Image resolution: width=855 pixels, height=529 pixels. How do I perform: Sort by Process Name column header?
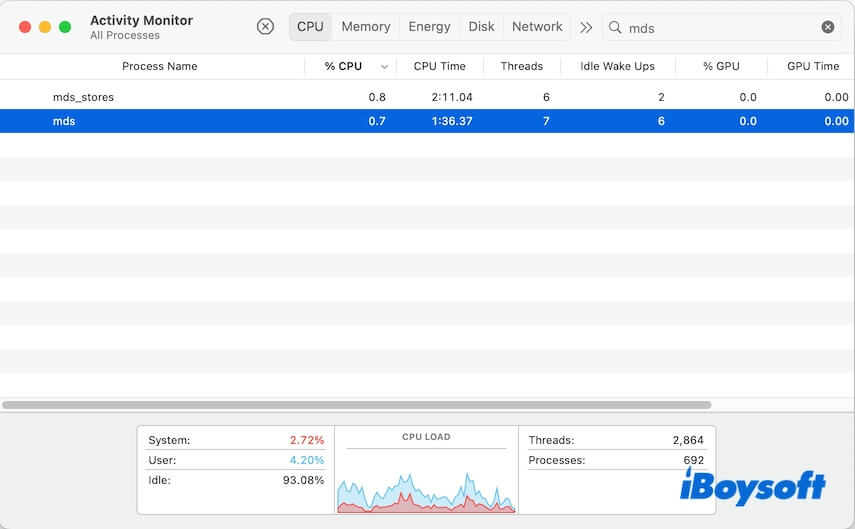160,67
